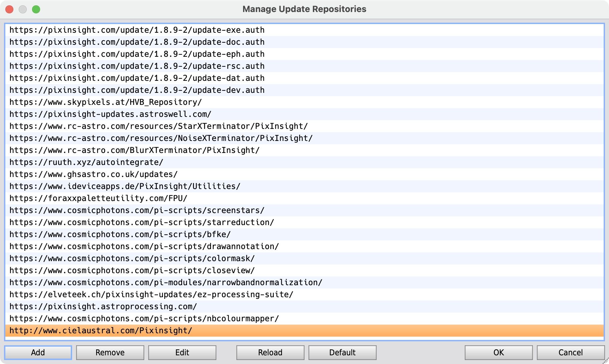Click the highlighted cielaustral.com Pixinsight row
This screenshot has height=364, width=609.
pos(304,331)
